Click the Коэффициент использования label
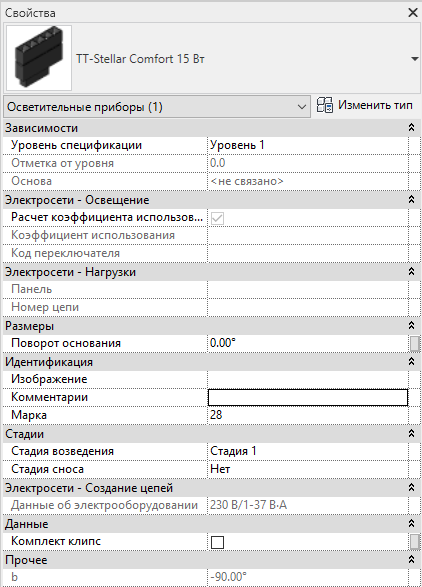Viewport: 422px width, 587px height. pyautogui.click(x=93, y=235)
